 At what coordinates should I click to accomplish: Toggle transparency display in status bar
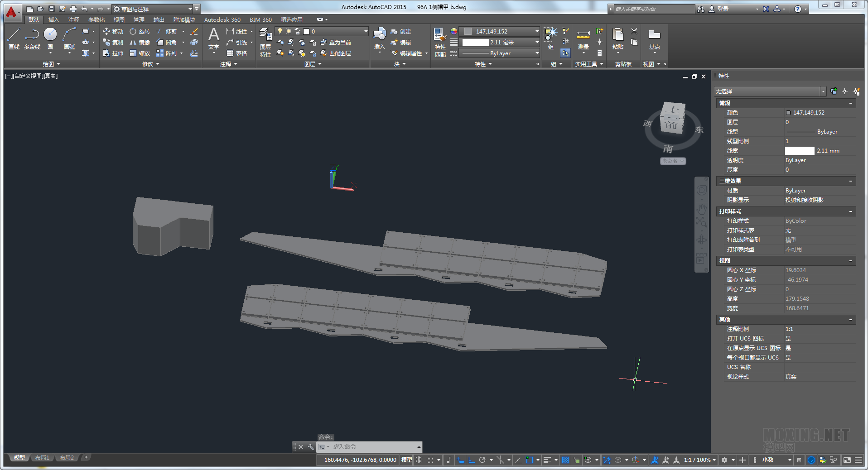coord(565,460)
